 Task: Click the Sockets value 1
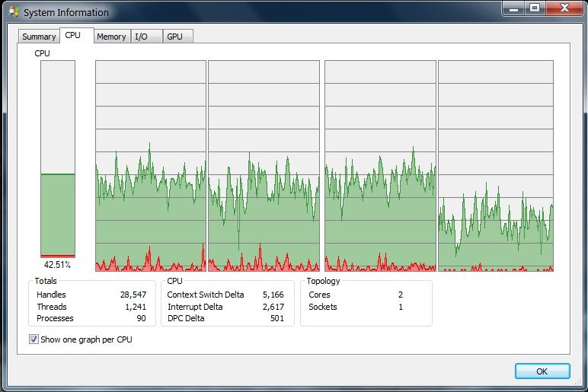(401, 307)
